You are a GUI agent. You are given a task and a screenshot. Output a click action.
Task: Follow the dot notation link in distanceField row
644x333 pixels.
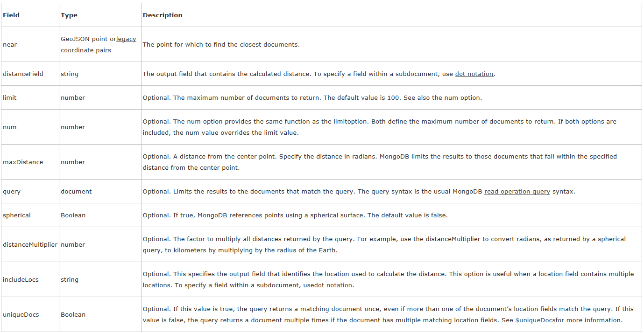point(474,74)
